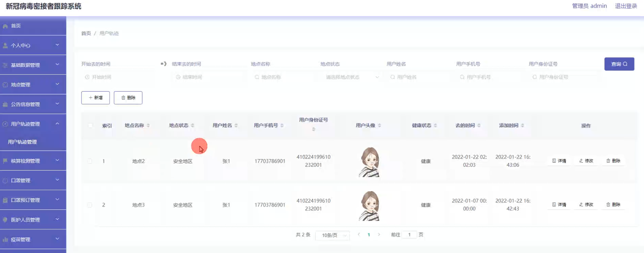Sort table by 地点状态 column arrows

[193, 125]
